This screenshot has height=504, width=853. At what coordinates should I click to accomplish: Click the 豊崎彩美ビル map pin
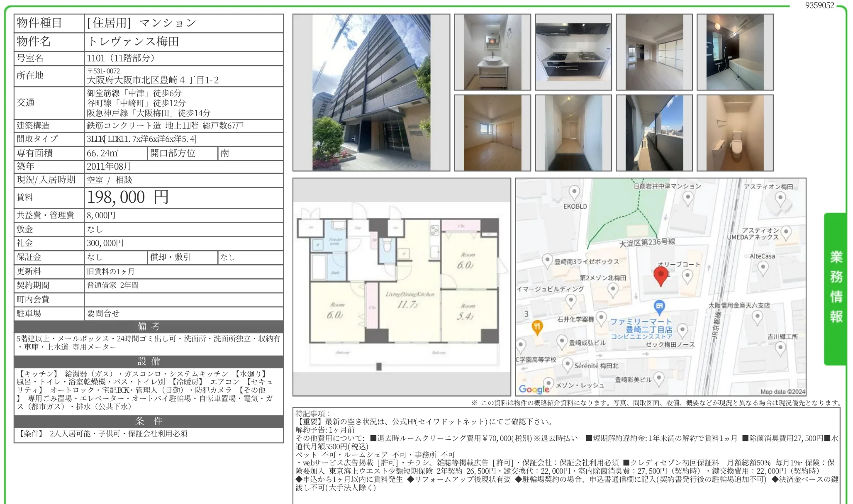(659, 378)
